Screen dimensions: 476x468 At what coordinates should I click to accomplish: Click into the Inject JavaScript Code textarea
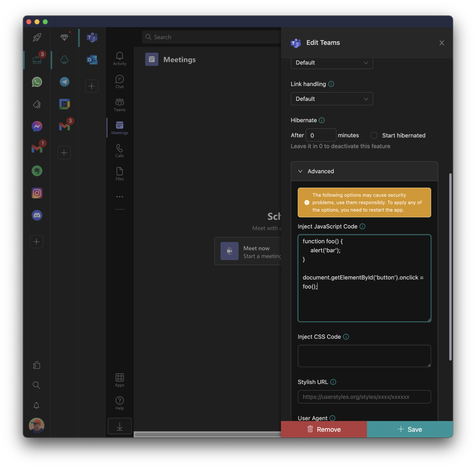tap(364, 278)
